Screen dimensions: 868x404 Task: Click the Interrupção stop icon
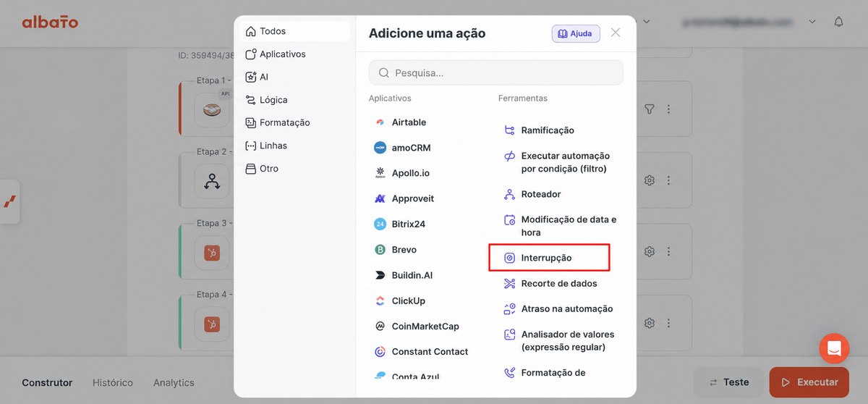coord(509,258)
